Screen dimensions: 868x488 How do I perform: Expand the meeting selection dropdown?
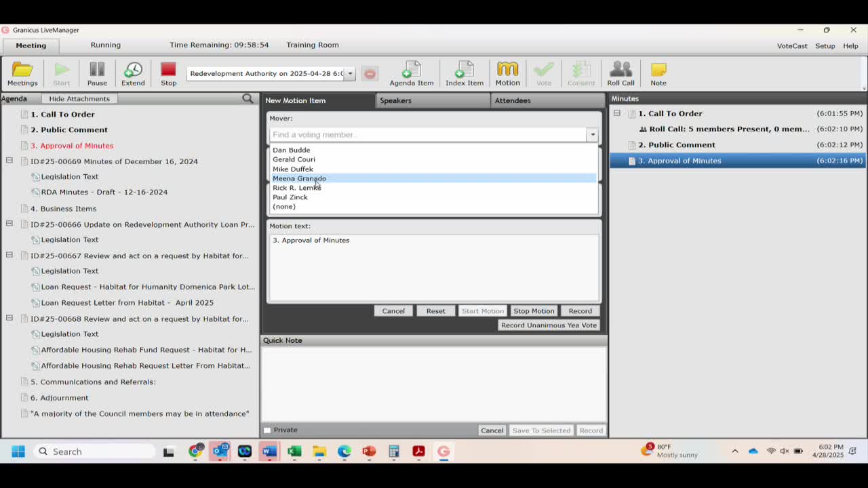coord(350,74)
